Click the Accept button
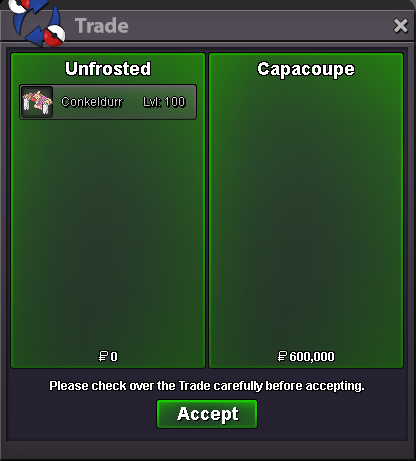Viewport: 416px width, 461px height. tap(207, 414)
